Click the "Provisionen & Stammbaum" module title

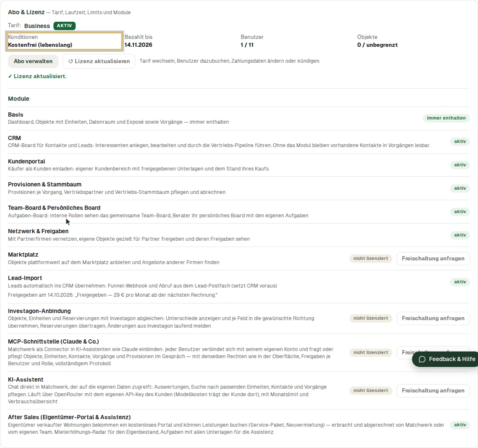[45, 184]
